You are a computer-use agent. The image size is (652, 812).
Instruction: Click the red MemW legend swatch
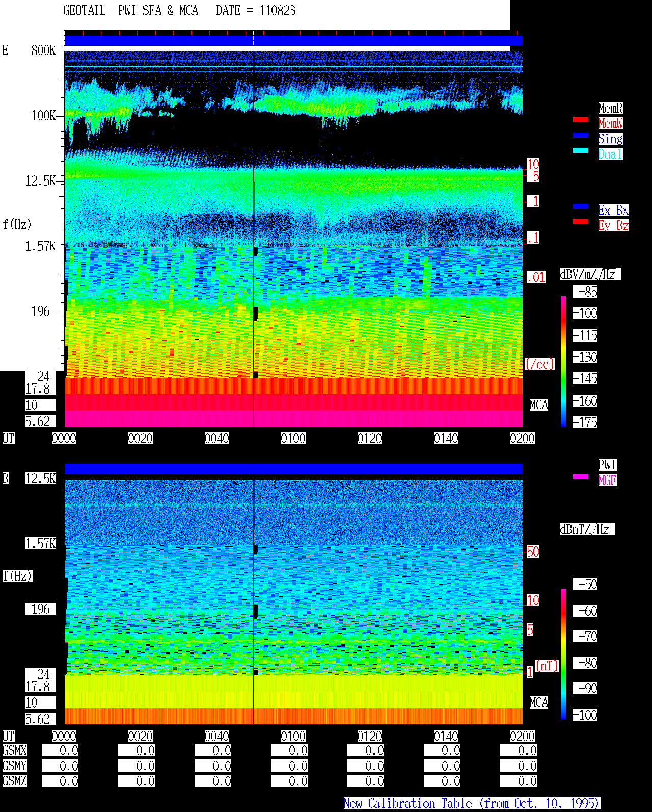581,120
